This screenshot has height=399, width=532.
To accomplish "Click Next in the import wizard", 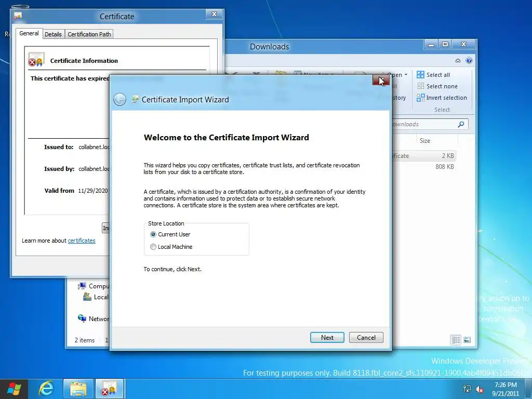I will tap(327, 337).
